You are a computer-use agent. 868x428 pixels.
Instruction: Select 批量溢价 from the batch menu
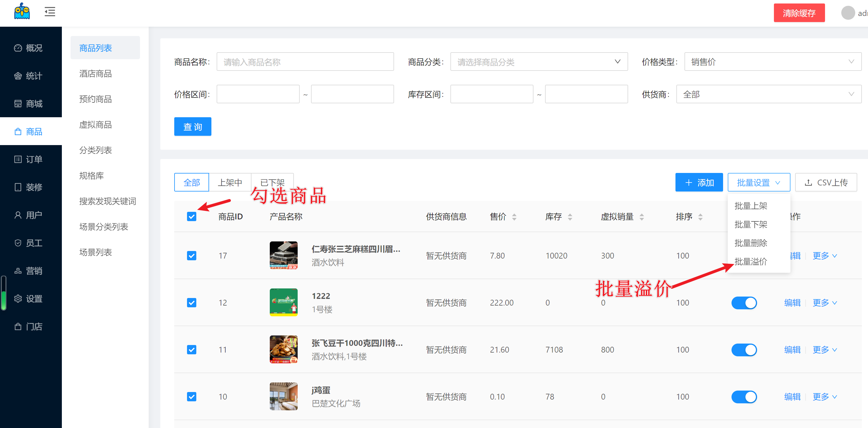click(x=750, y=262)
